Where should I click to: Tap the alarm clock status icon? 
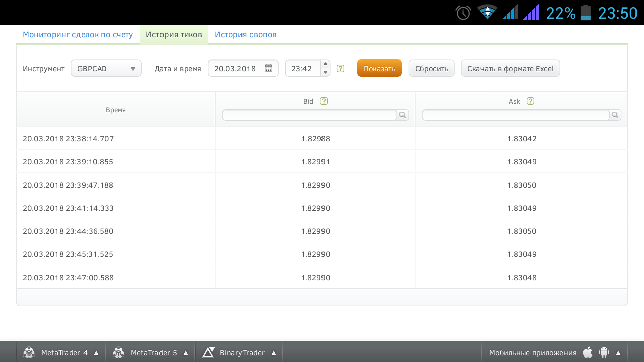(463, 13)
